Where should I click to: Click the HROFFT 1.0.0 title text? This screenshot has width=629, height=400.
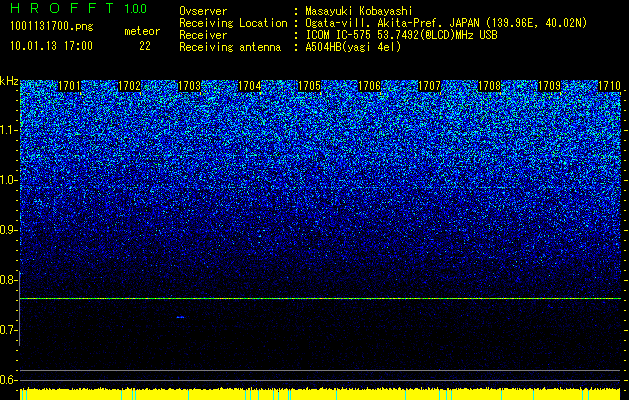pos(79,8)
